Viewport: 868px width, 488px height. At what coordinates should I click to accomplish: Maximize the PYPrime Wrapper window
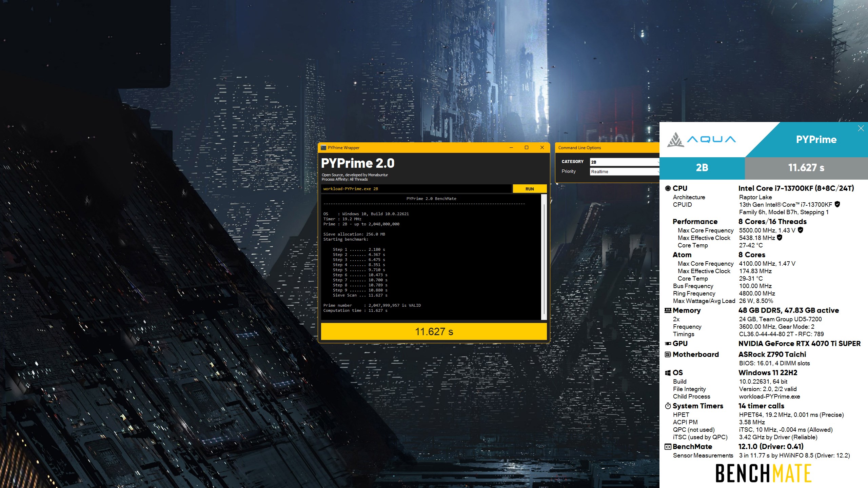pos(527,147)
